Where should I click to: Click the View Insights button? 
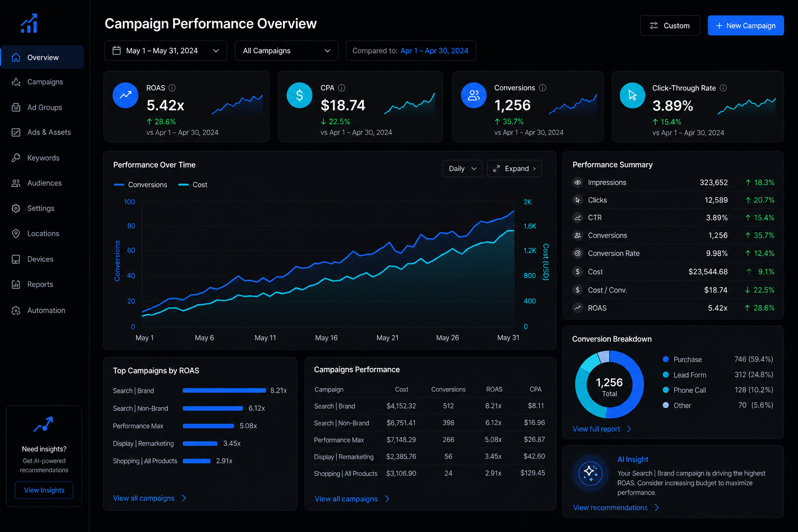44,490
